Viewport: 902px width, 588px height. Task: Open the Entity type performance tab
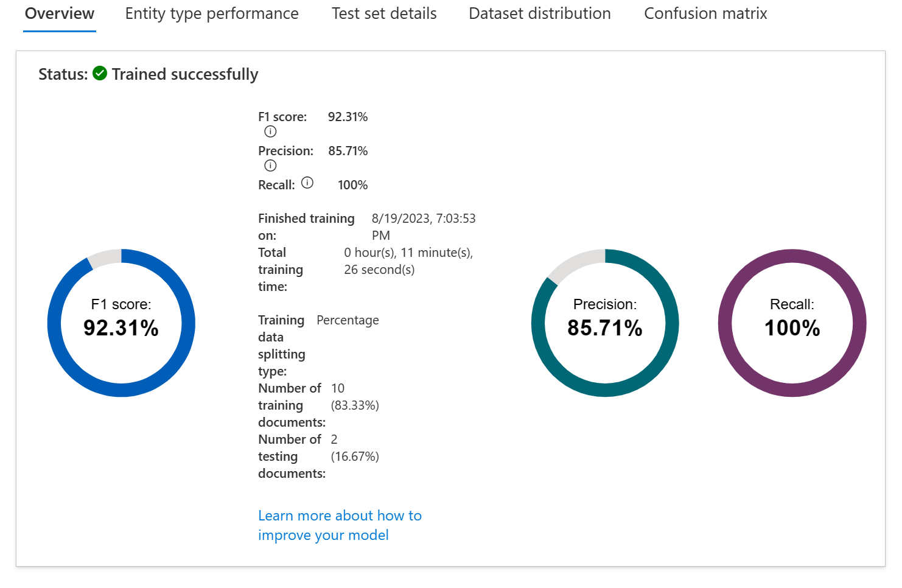tap(212, 13)
